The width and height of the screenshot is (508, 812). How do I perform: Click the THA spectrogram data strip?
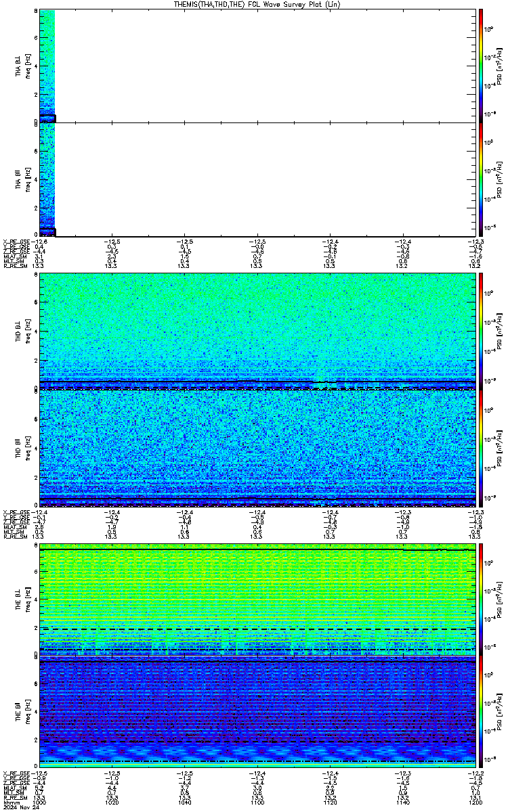tap(47, 122)
